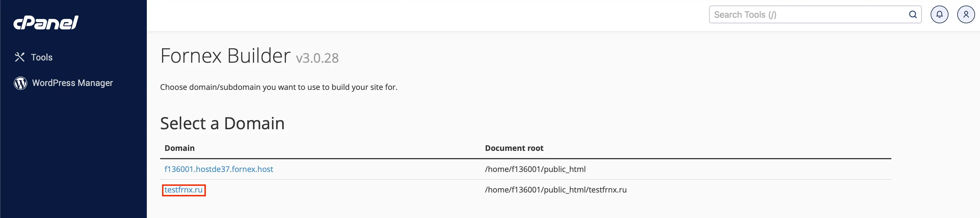Open the WordPress Manager sidebar label
The height and width of the screenshot is (218, 980).
72,83
